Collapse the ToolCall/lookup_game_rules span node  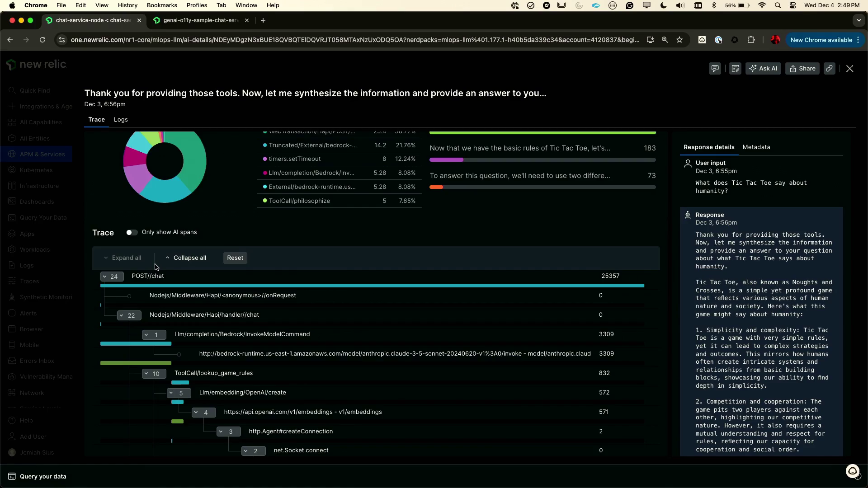click(154, 374)
